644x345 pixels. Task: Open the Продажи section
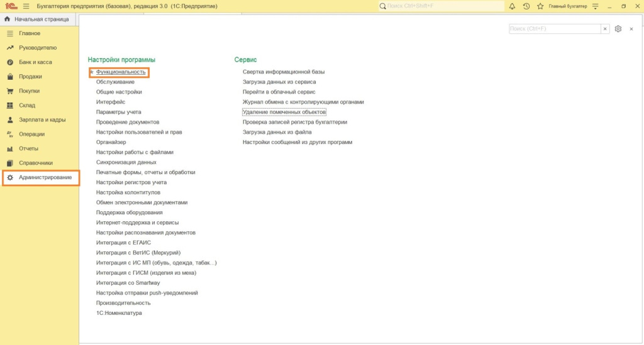30,77
